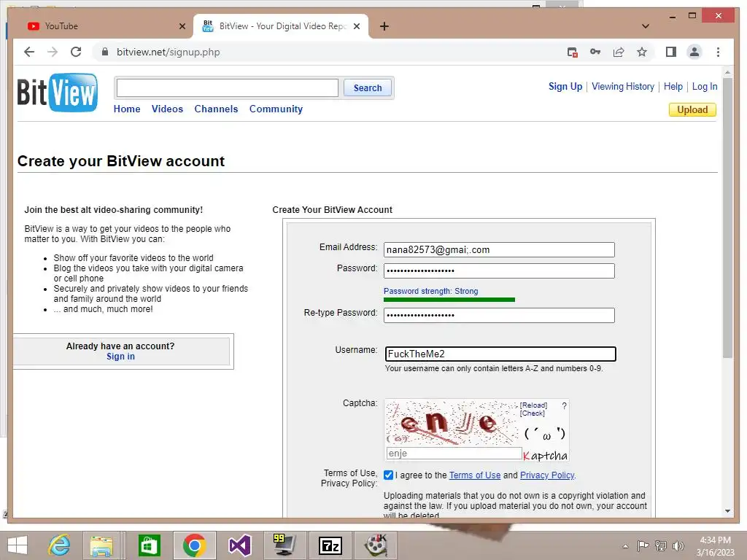Uncheck the agree to Terms checkbox
Image resolution: width=747 pixels, height=560 pixels.
coord(388,475)
